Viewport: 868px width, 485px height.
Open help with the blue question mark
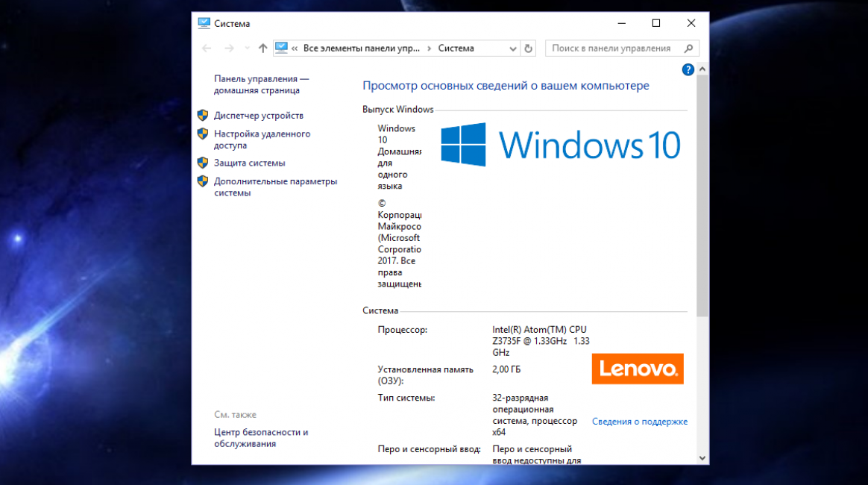688,69
